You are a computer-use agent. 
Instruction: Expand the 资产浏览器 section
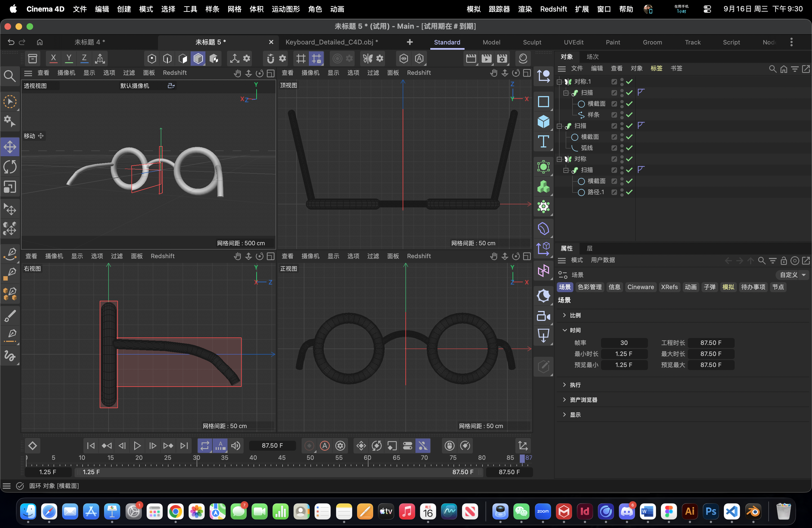(x=564, y=400)
